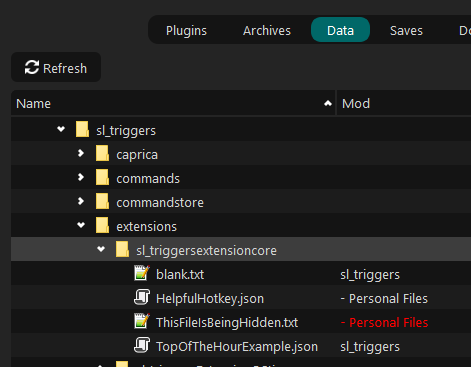The width and height of the screenshot is (471, 367).
Task: Select the commandstore folder row
Action: point(241,201)
